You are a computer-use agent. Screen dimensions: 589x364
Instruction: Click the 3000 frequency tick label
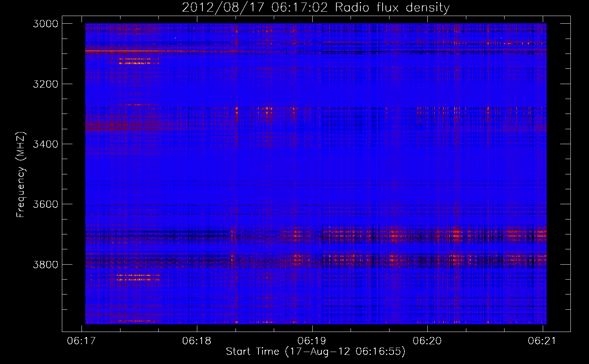click(46, 24)
